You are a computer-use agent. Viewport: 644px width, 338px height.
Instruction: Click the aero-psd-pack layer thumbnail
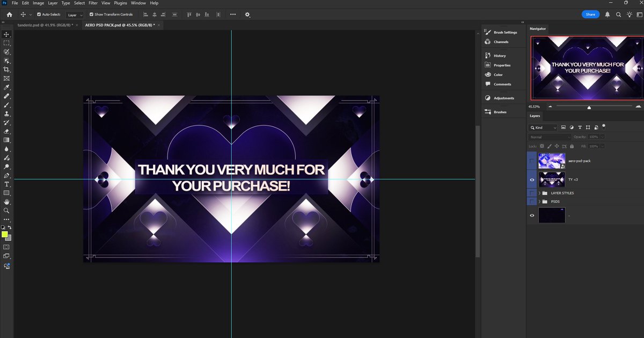point(552,160)
